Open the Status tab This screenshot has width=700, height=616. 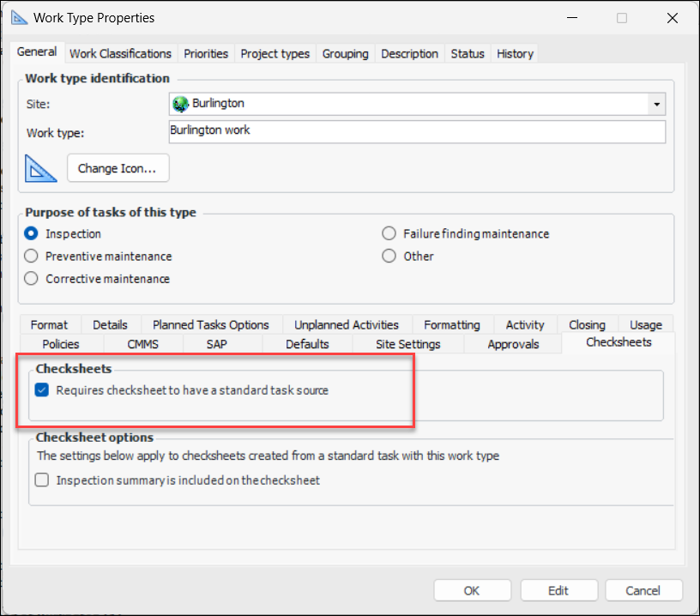468,53
